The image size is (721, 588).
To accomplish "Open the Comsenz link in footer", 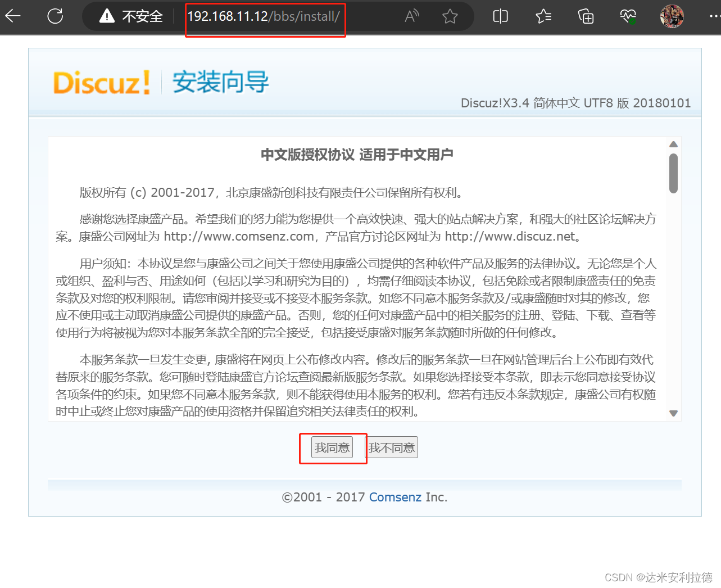I will (x=395, y=497).
